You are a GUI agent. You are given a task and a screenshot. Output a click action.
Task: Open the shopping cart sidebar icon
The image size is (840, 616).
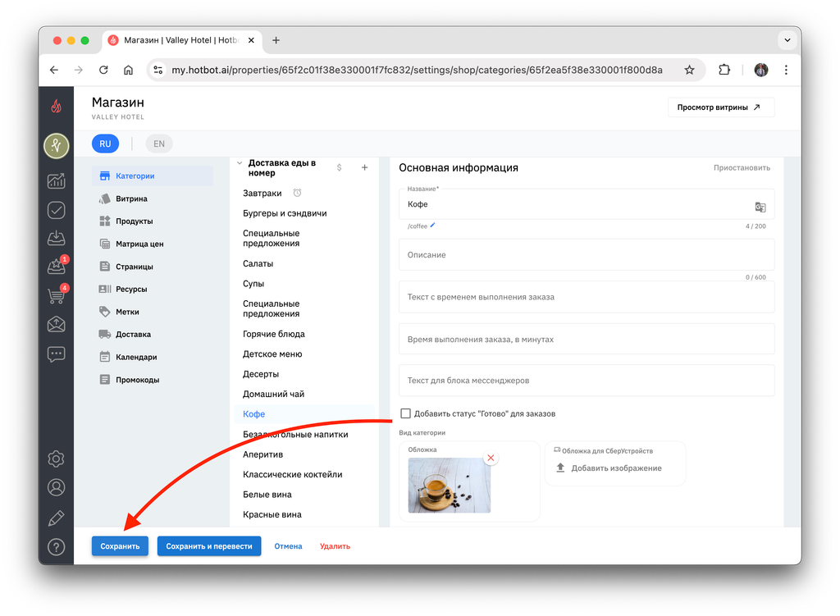(x=57, y=294)
